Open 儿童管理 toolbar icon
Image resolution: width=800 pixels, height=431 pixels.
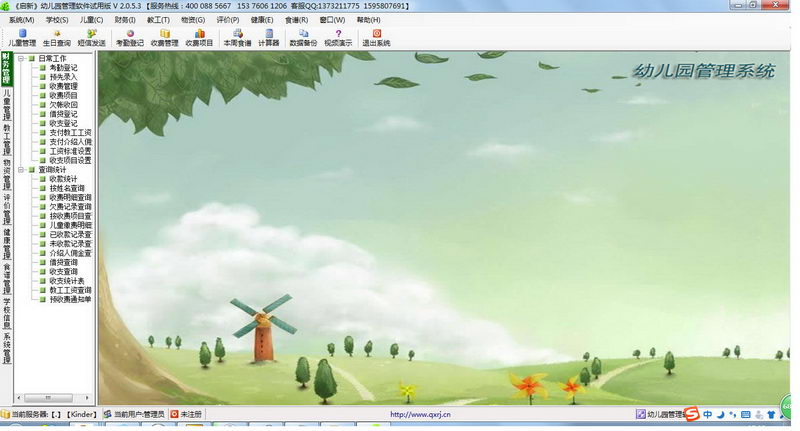(22, 38)
